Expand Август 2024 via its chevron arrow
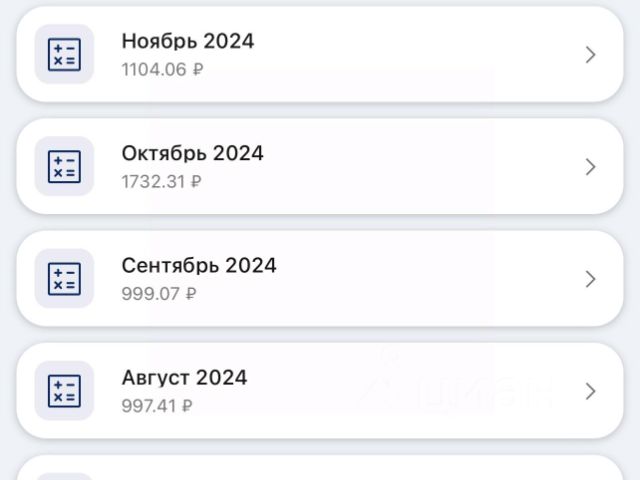 pyautogui.click(x=590, y=391)
